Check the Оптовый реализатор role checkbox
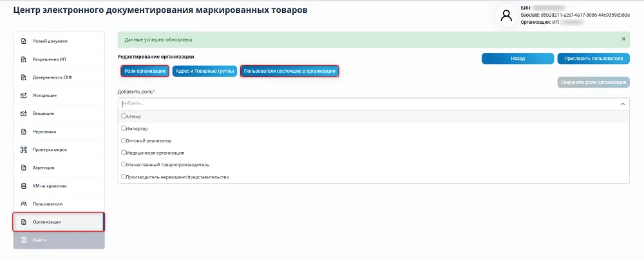Image resolution: width=644 pixels, height=259 pixels. coord(124,140)
